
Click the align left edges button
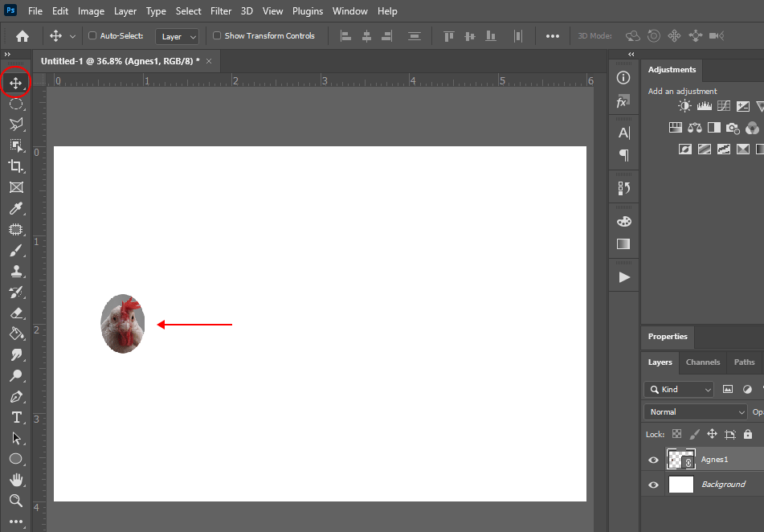tap(345, 35)
